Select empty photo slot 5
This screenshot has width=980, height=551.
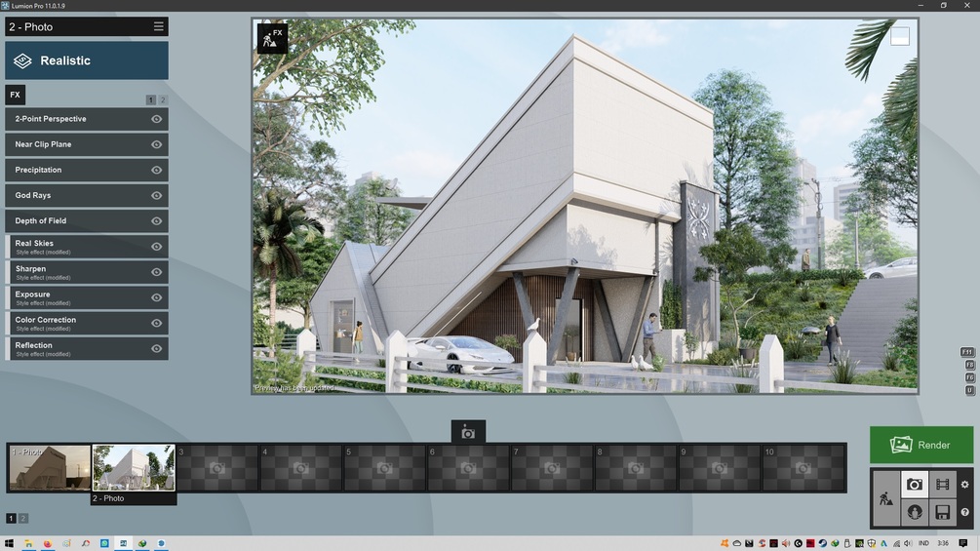384,468
